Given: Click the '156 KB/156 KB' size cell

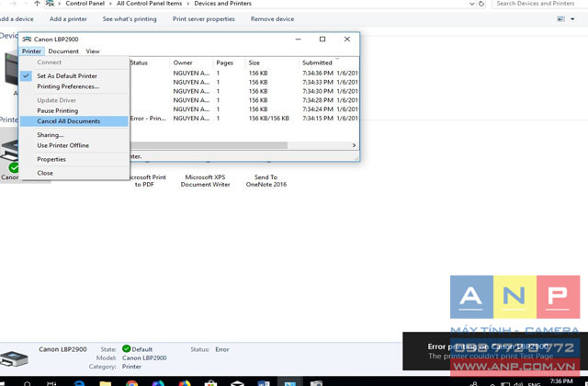Looking at the screenshot, I should (x=269, y=119).
